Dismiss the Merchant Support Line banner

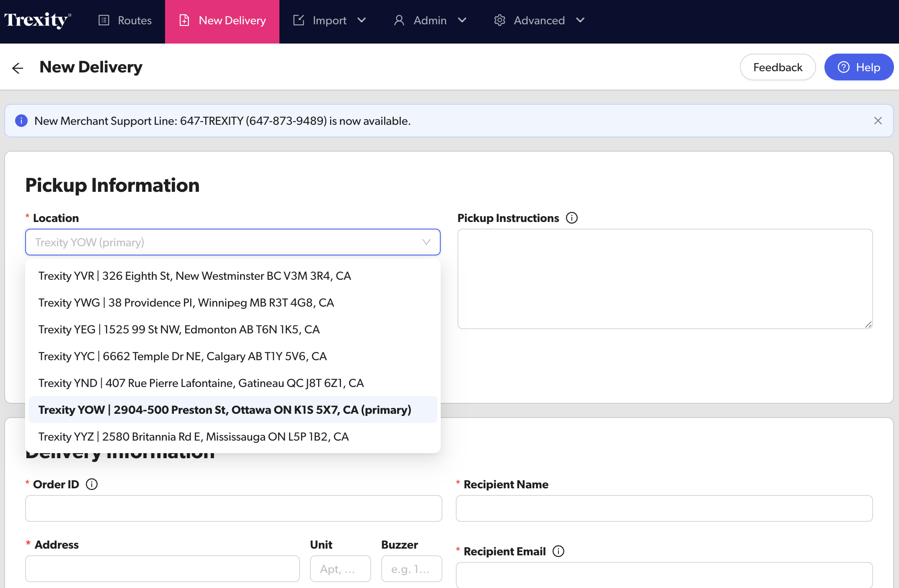point(878,121)
